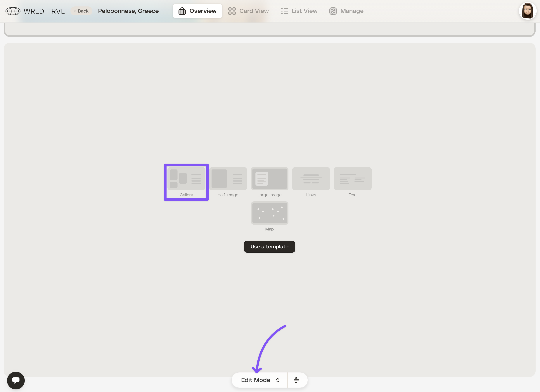Click the section reorder icon beside Edit Mode
Screen dimensions: 540x392
[x=296, y=380]
